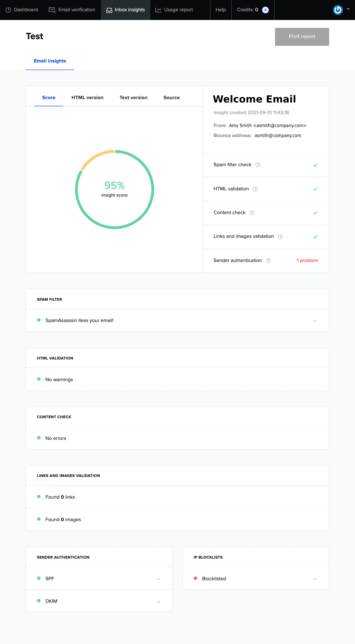
Task: Click help icon beside Content check
Action: pyautogui.click(x=252, y=213)
